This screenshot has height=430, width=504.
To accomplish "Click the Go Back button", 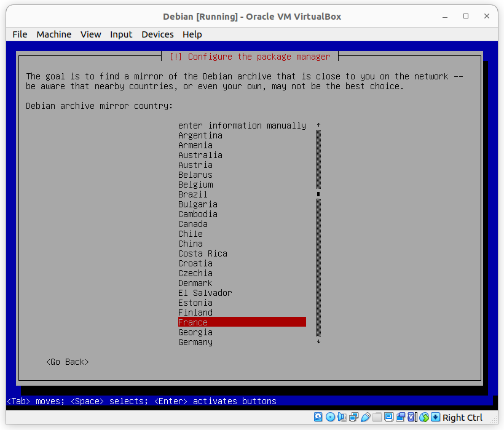I will [67, 362].
